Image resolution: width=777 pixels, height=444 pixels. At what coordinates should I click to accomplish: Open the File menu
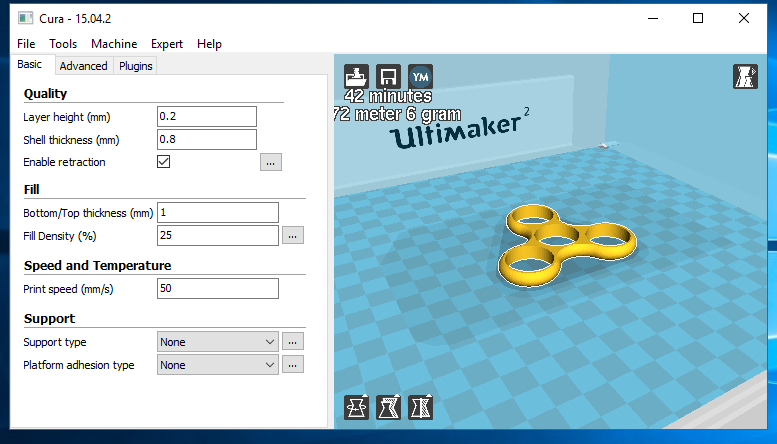(26, 44)
